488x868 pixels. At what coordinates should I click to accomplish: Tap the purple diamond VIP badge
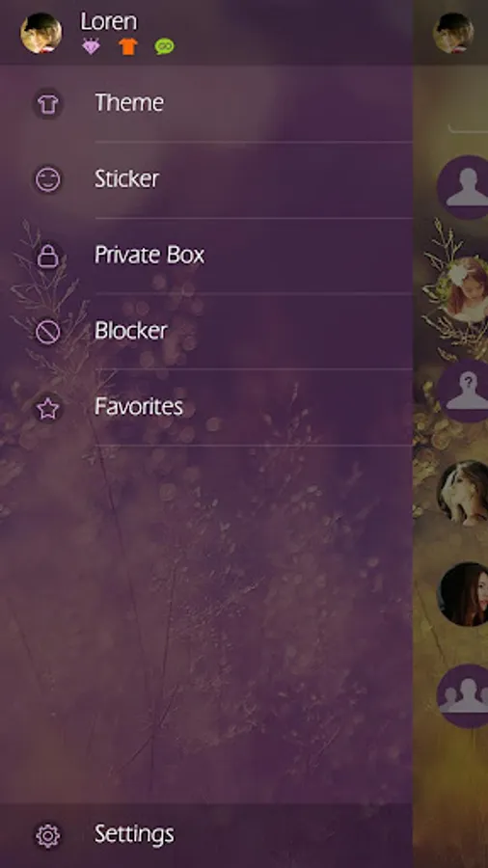[x=92, y=46]
